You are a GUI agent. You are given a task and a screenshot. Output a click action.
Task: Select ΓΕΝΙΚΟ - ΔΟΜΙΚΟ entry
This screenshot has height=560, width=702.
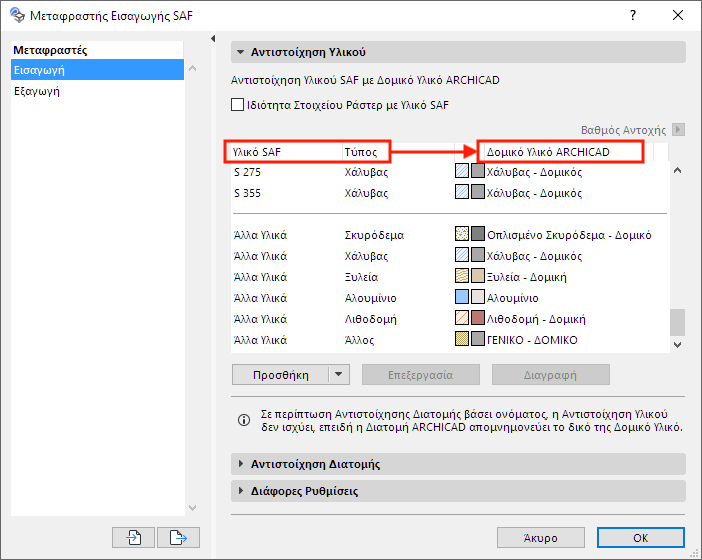532,339
